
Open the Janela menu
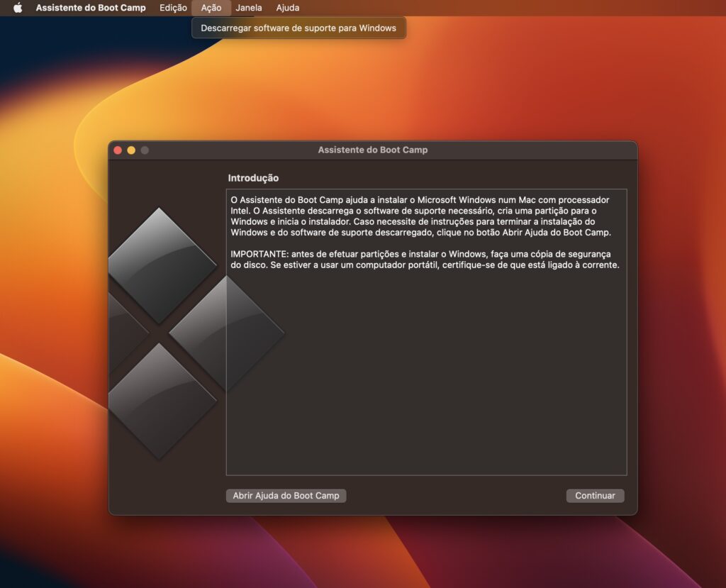(x=248, y=8)
